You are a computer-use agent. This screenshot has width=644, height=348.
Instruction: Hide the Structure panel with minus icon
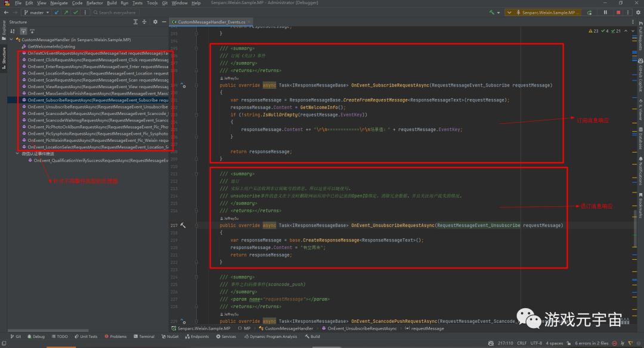[x=164, y=21]
